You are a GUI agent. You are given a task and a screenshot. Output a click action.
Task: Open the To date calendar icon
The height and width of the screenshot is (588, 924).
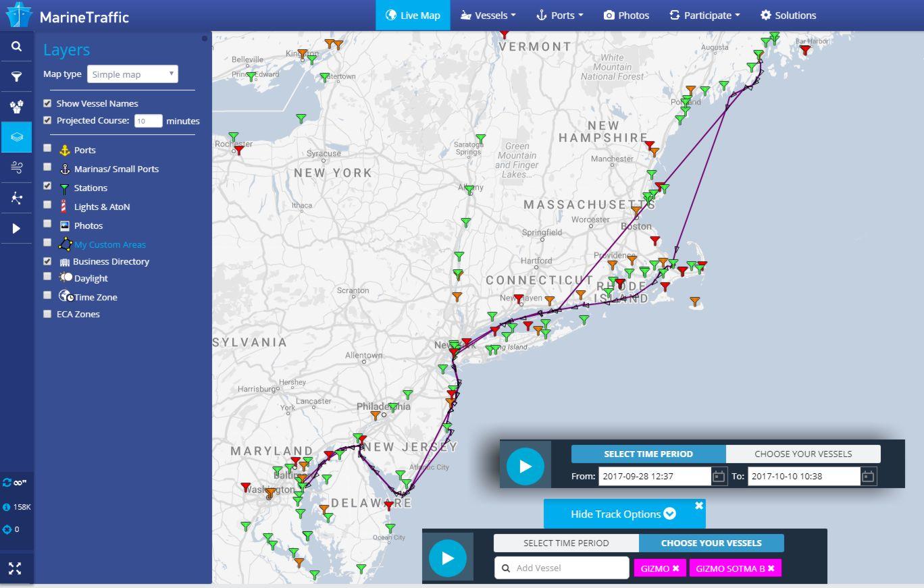point(868,476)
